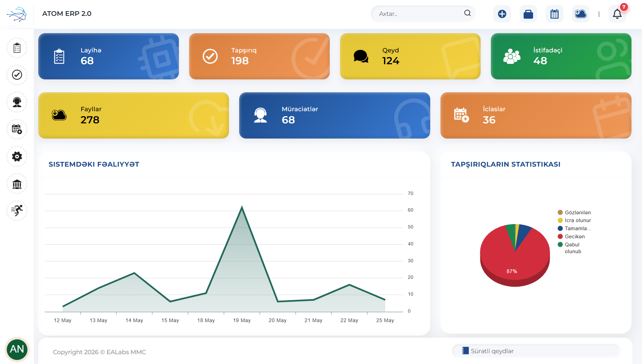Open the plus add-new icon
The image size is (642, 364).
[502, 14]
